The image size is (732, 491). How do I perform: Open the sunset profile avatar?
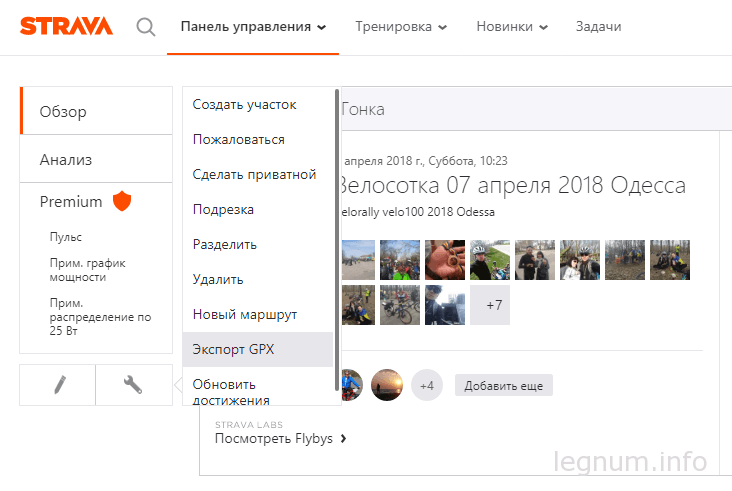tap(387, 385)
